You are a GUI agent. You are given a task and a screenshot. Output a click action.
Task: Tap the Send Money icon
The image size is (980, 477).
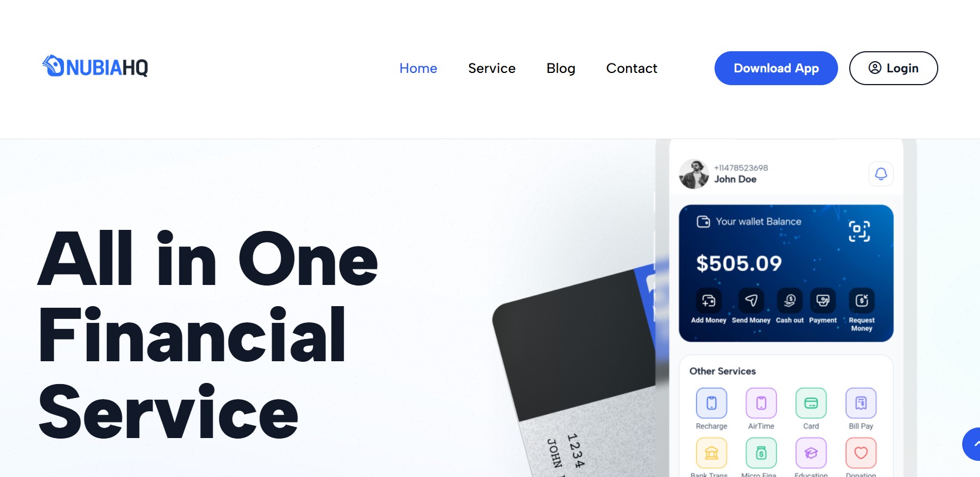click(751, 301)
